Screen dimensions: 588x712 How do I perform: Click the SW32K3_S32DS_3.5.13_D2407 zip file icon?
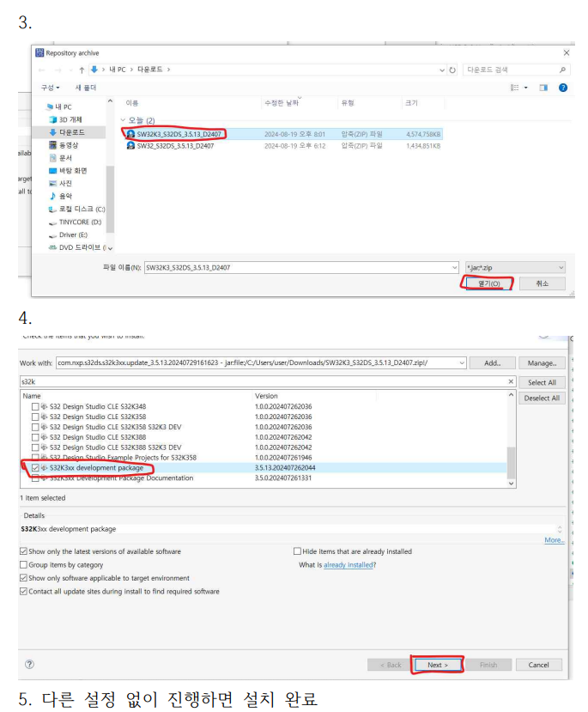(130, 134)
